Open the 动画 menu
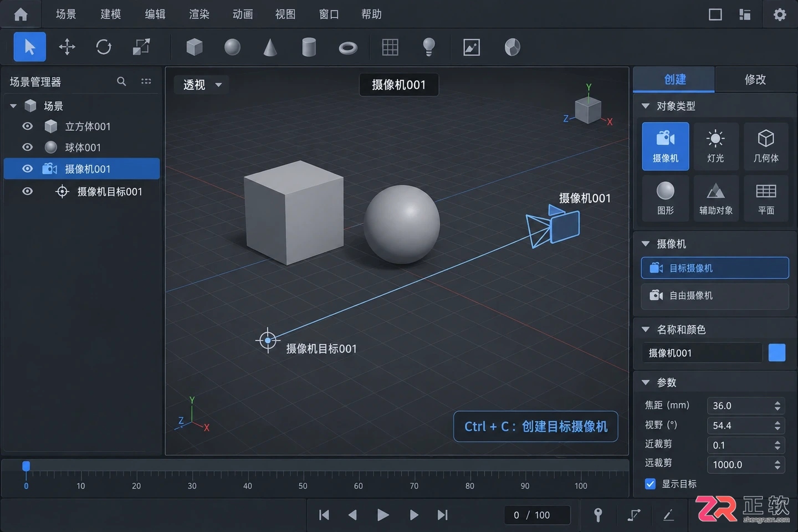Image resolution: width=798 pixels, height=532 pixels. pyautogui.click(x=243, y=14)
